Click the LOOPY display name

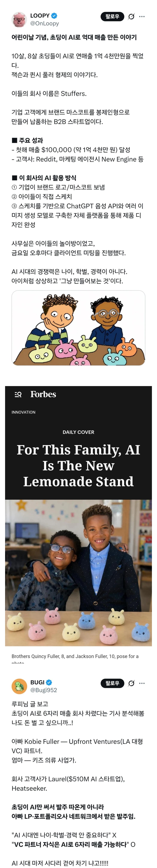40,16
